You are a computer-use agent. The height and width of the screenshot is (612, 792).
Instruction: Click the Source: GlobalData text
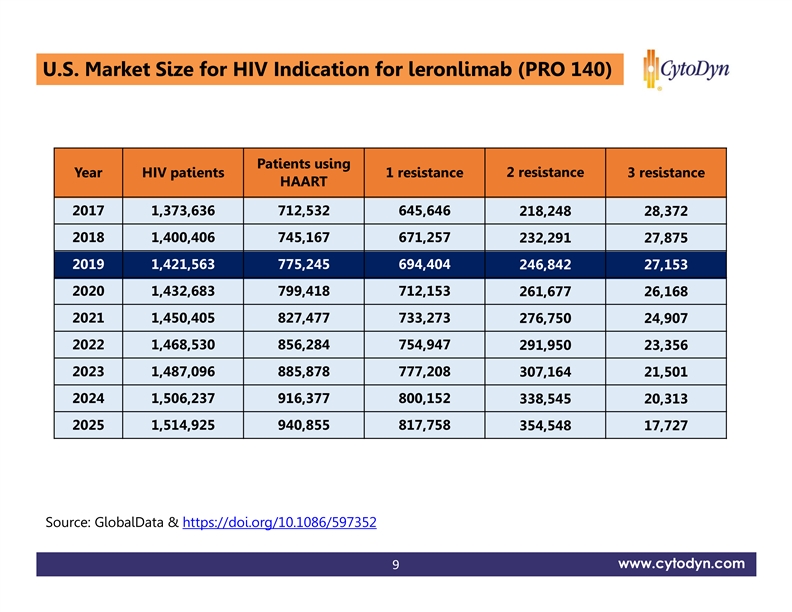(x=112, y=523)
